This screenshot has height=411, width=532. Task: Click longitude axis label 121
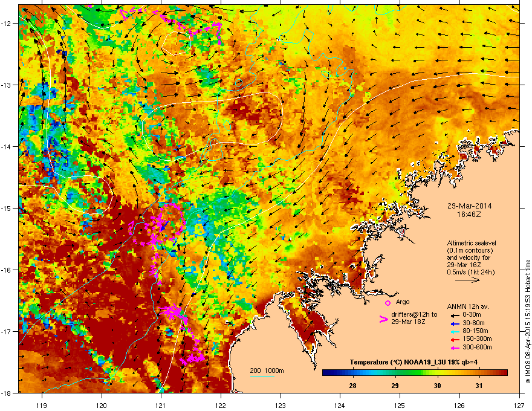pos(161,405)
